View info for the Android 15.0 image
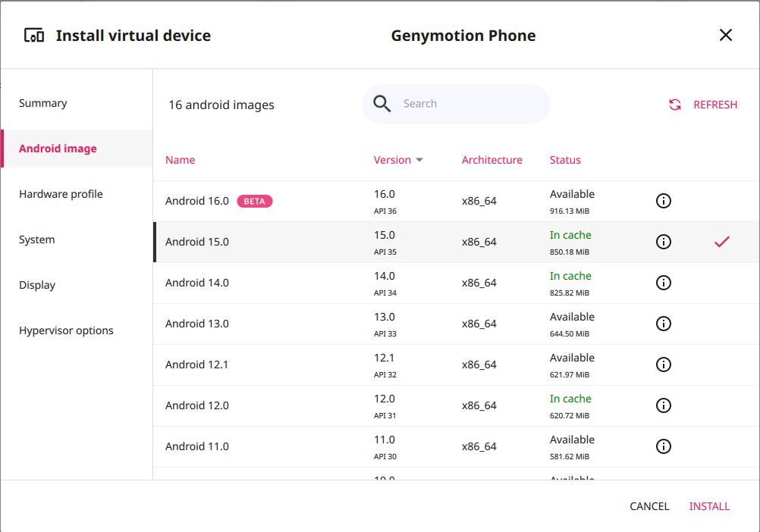Image resolution: width=760 pixels, height=532 pixels. pos(664,242)
